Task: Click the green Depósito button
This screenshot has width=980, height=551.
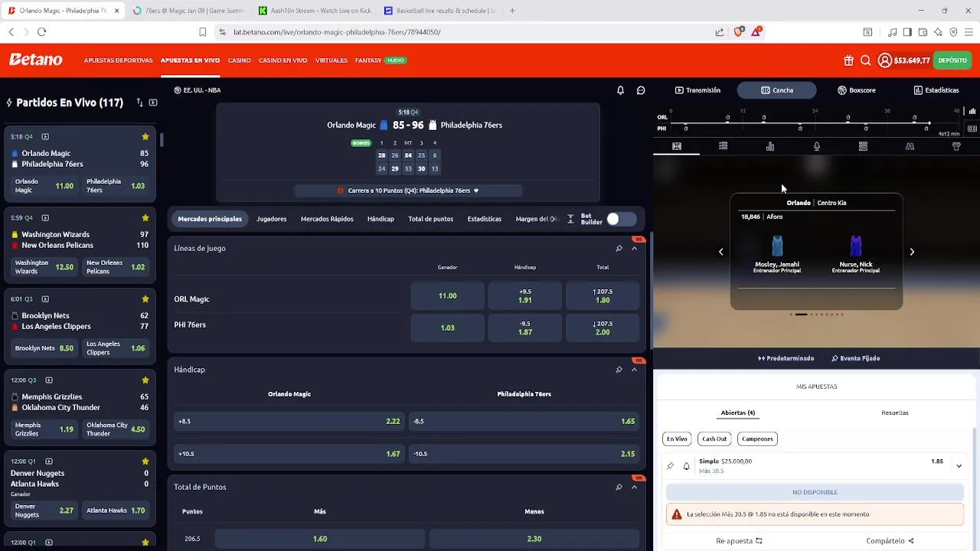Action: 952,60
